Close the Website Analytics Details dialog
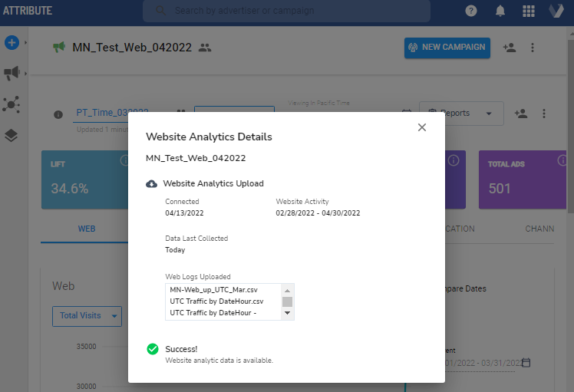The image size is (574, 392). click(421, 127)
